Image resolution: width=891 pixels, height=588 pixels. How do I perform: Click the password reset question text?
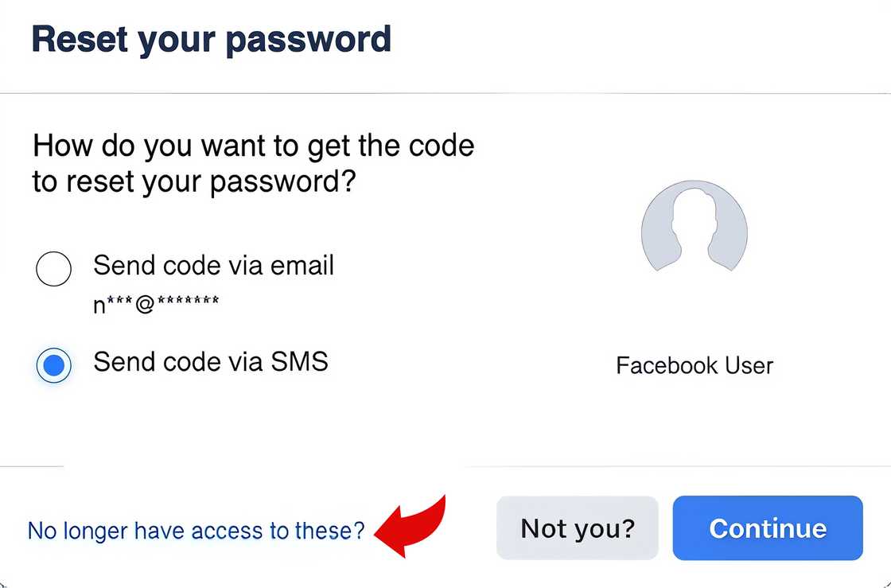point(253,162)
